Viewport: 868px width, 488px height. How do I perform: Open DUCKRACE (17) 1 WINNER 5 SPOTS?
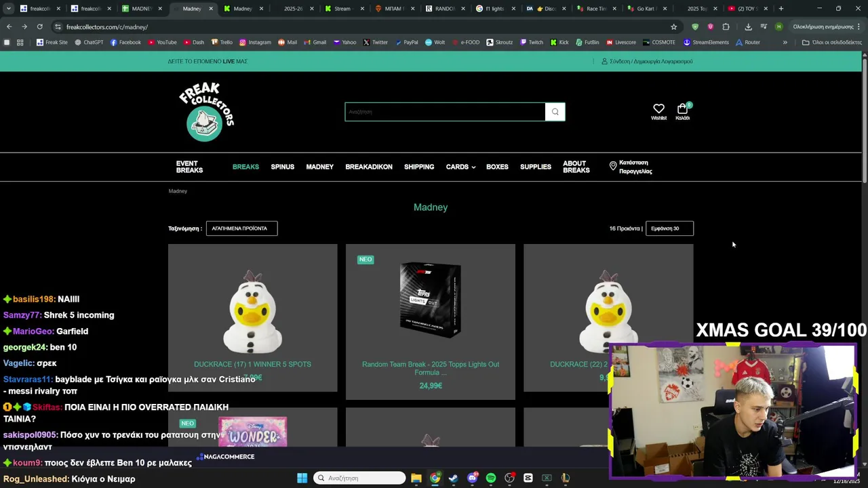[252, 364]
